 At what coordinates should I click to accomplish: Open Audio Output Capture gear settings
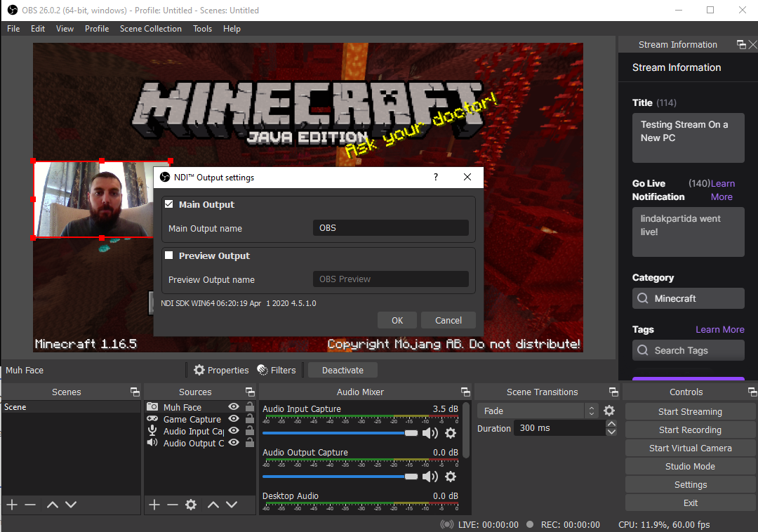click(451, 477)
